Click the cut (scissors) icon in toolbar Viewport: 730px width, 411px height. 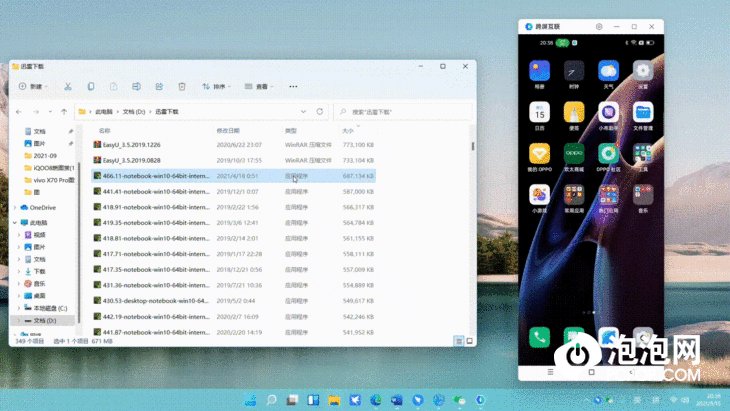coord(66,87)
